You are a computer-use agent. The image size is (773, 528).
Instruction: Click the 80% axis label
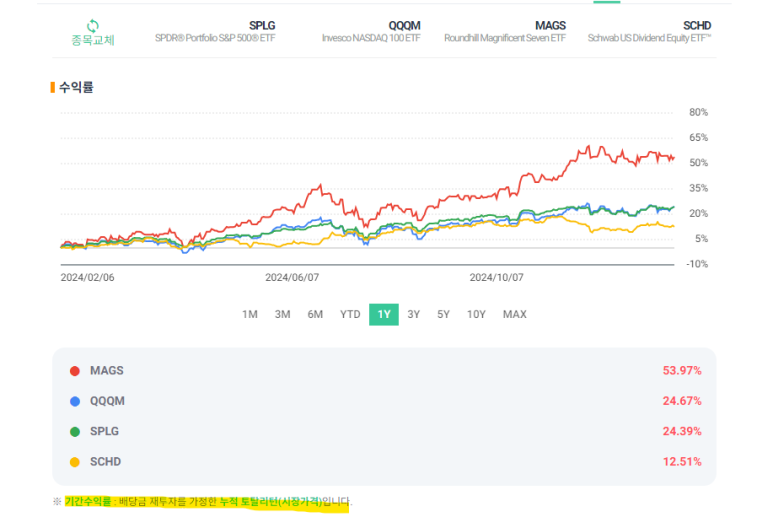tap(698, 112)
